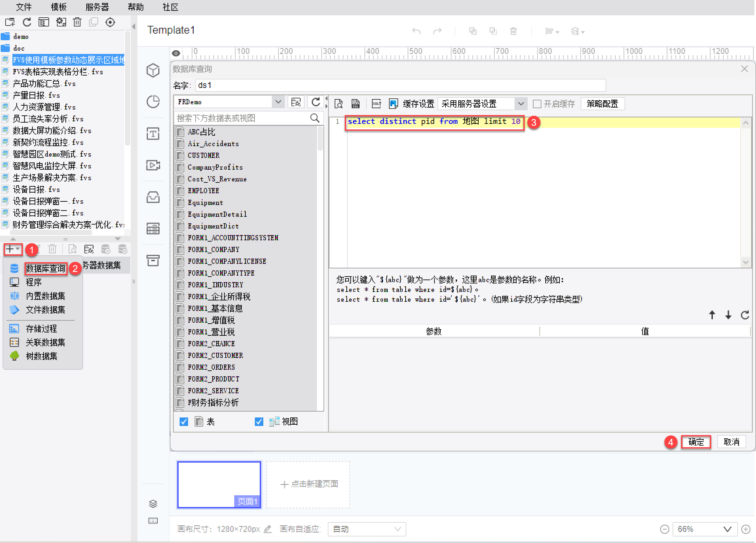
Task: Open the 服务器 menu
Action: (x=97, y=7)
